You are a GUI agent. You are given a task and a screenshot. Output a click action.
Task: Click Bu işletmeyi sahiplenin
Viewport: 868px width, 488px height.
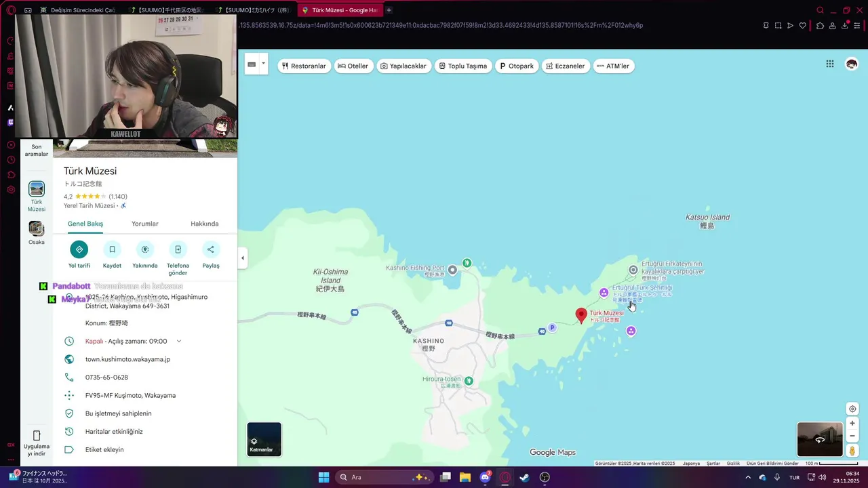tap(119, 413)
